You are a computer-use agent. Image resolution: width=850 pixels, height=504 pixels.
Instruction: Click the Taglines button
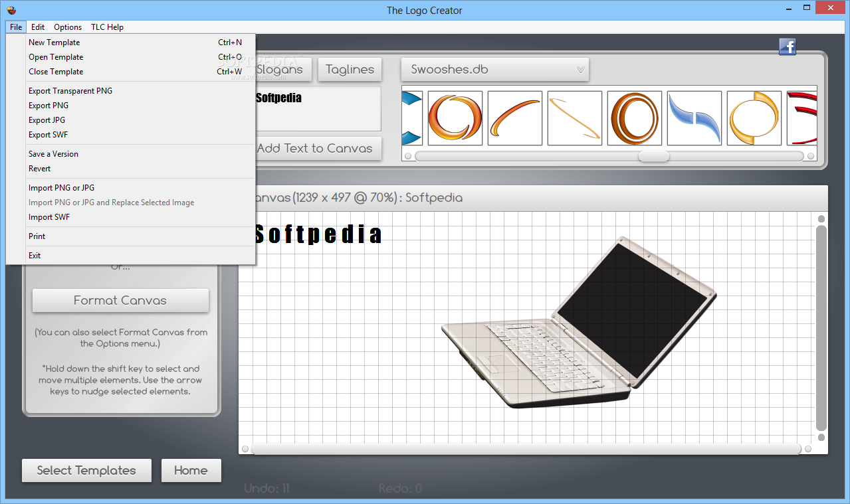350,69
